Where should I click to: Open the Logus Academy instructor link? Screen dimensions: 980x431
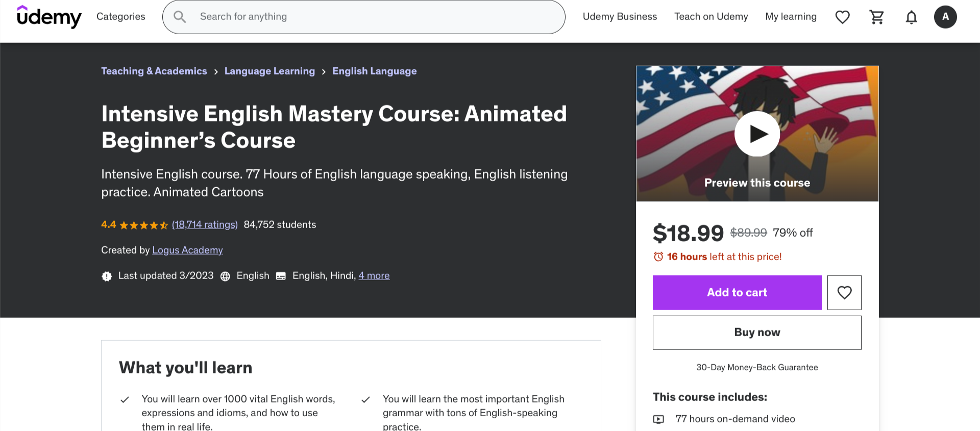click(187, 250)
